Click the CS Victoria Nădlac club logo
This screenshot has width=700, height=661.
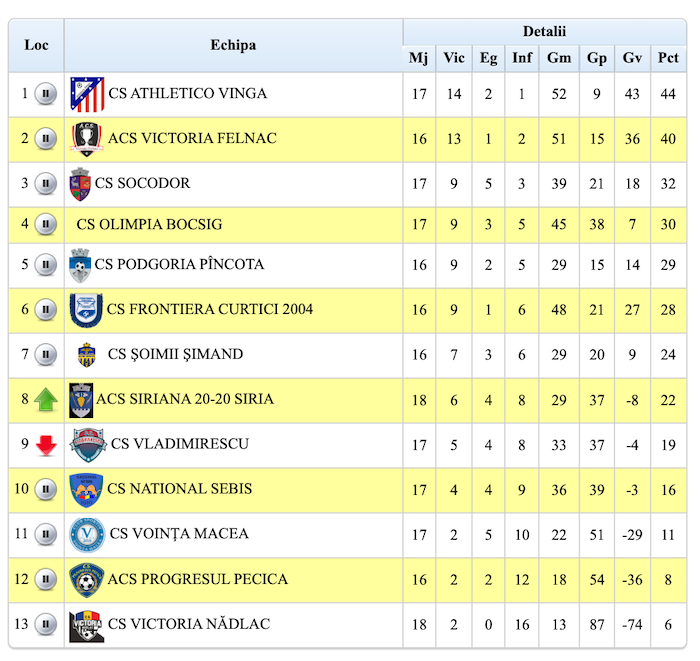(87, 625)
